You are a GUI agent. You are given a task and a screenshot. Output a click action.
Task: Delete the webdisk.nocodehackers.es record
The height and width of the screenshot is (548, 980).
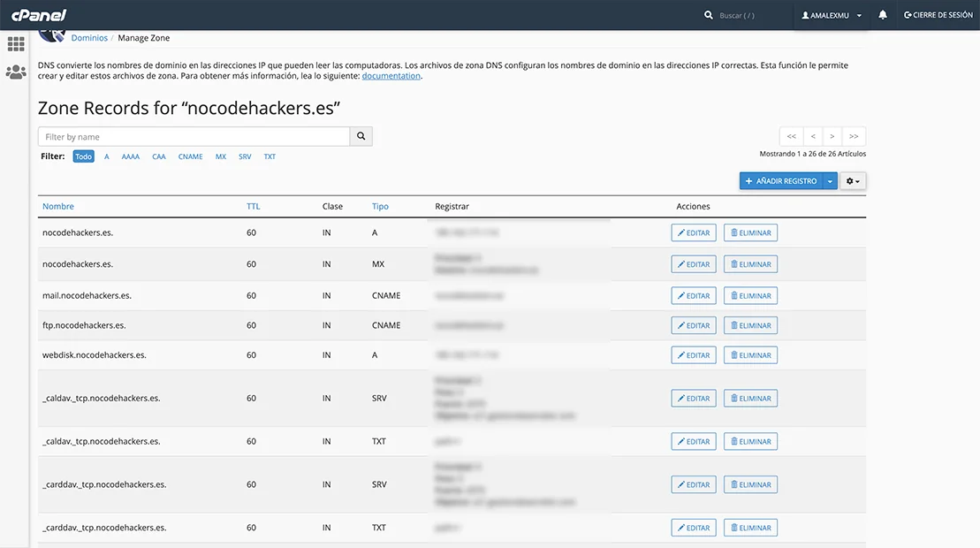(x=750, y=355)
